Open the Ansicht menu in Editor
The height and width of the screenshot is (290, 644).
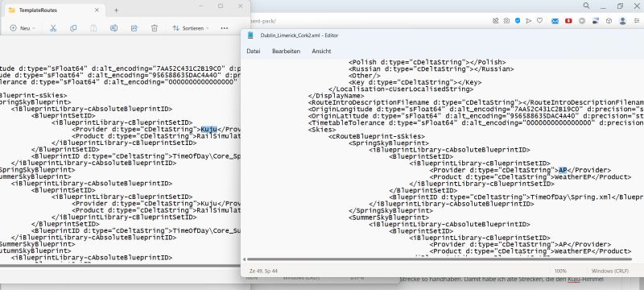(321, 52)
